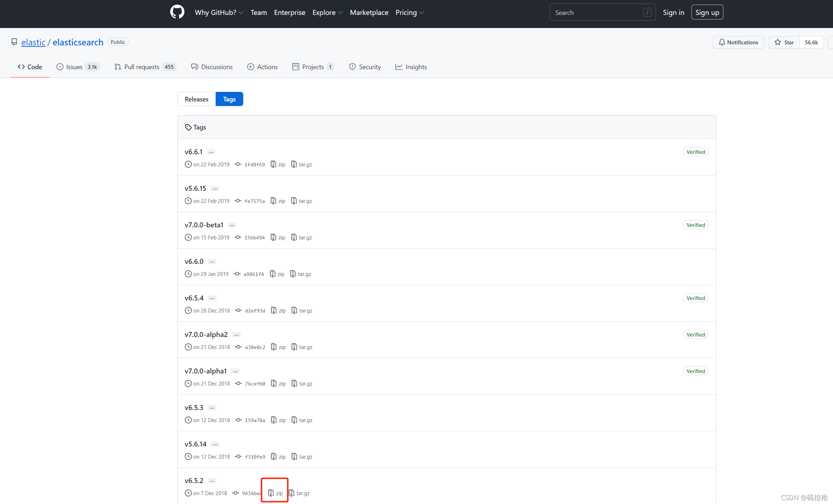Open the elasticsearch repository link
Screen dimensions: 833x504
78,42
